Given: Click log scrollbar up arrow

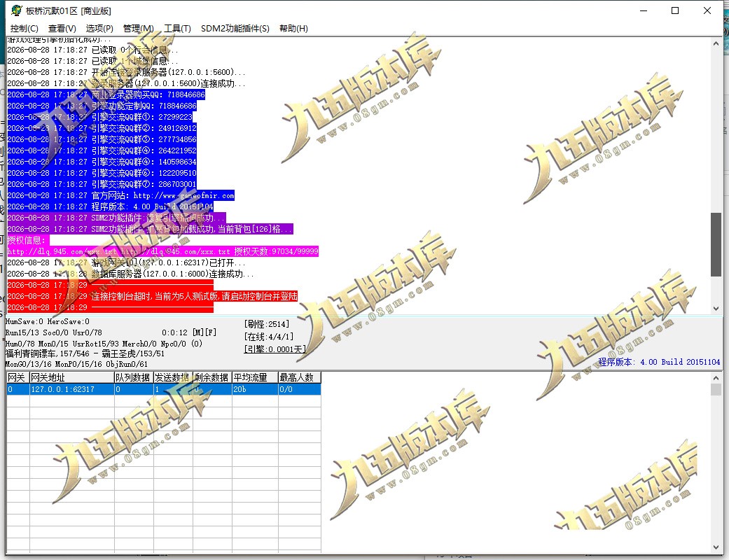Looking at the screenshot, I should 716,43.
